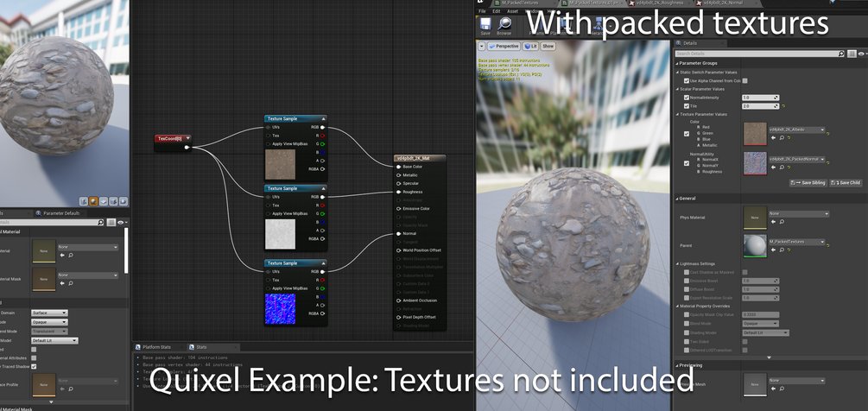Screen dimensions: 868x411
Task: Open the Parent M_PackedTextures dropdown
Action: 797,242
